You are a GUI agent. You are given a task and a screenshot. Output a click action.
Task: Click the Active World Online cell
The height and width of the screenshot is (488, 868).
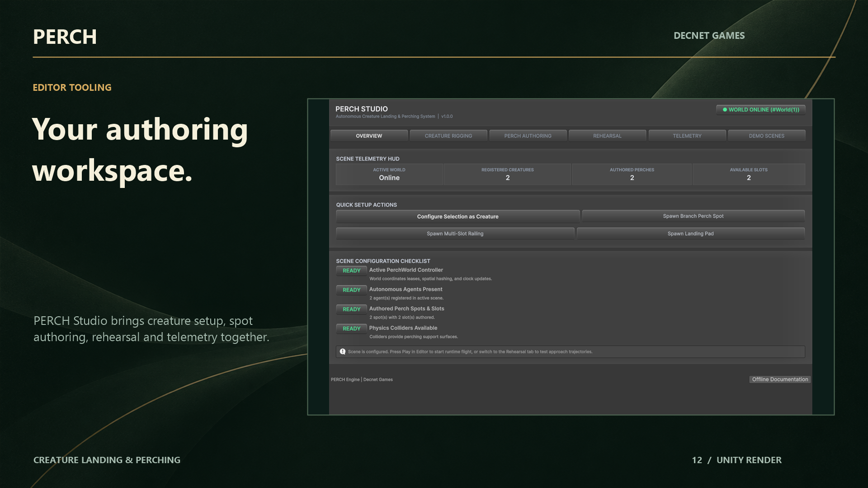pos(389,174)
